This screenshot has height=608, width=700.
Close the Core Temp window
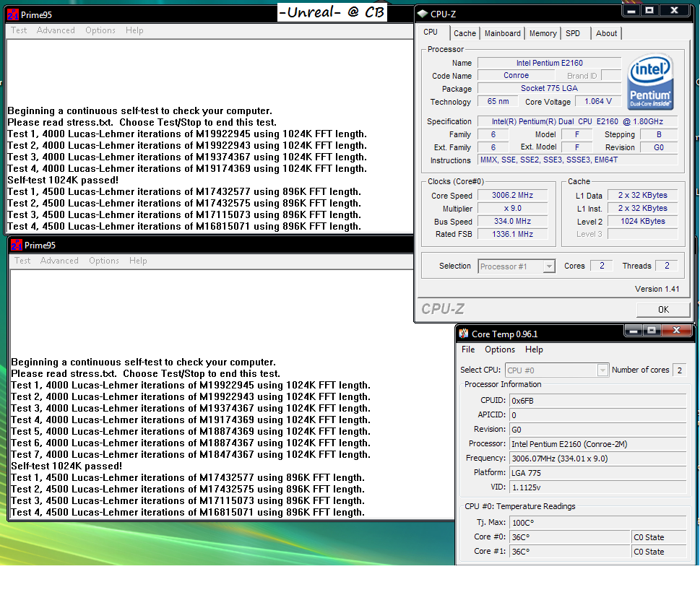tap(676, 330)
